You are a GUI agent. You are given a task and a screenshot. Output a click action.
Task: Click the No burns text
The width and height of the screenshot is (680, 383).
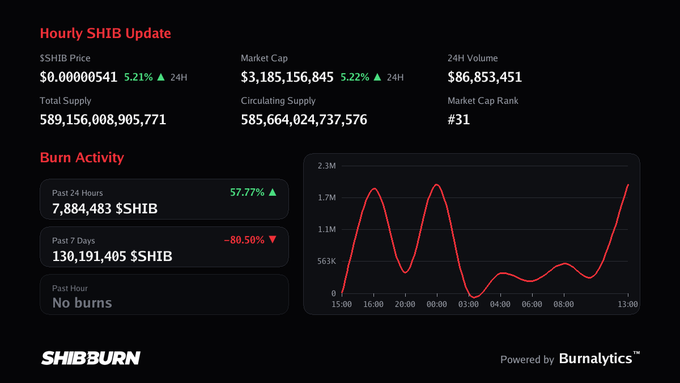point(82,303)
